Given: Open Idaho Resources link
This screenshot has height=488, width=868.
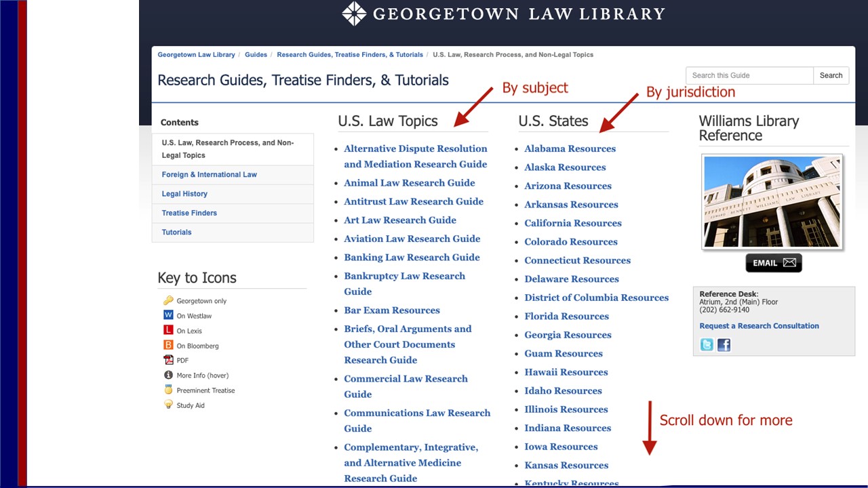Looking at the screenshot, I should tap(563, 391).
